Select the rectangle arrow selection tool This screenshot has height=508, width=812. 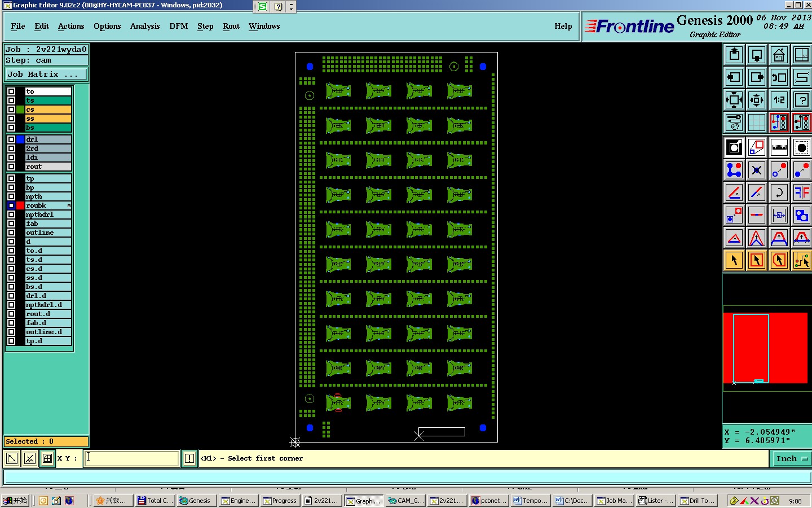tap(757, 260)
